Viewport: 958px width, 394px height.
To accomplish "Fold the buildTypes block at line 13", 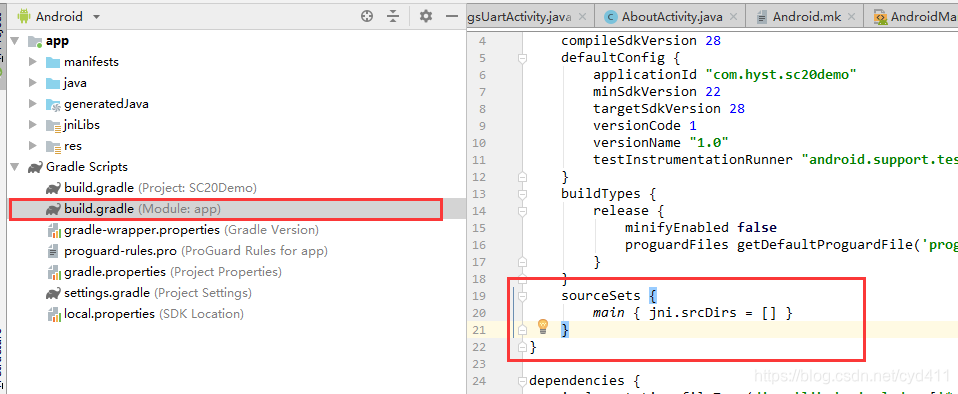I will point(522,194).
